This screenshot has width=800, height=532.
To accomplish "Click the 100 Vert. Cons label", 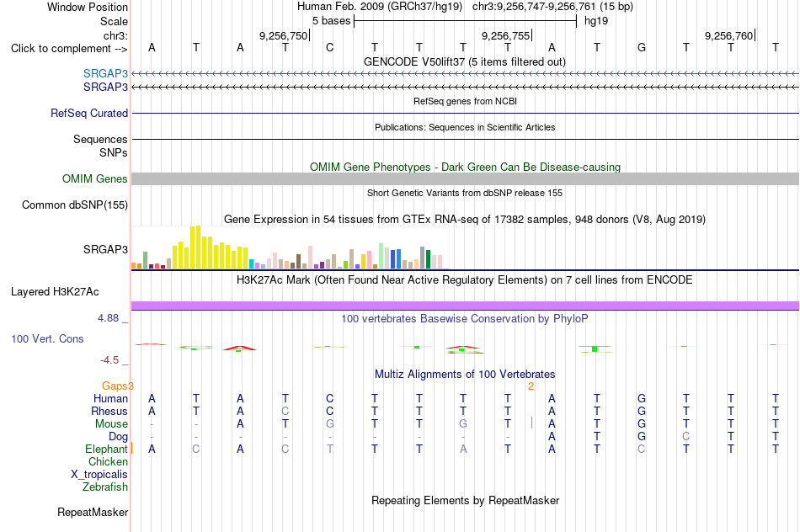I will [x=47, y=338].
